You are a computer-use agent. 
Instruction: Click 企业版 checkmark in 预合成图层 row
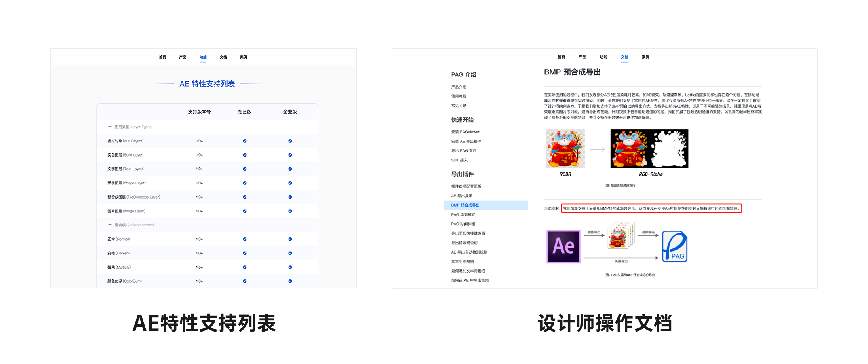point(290,197)
